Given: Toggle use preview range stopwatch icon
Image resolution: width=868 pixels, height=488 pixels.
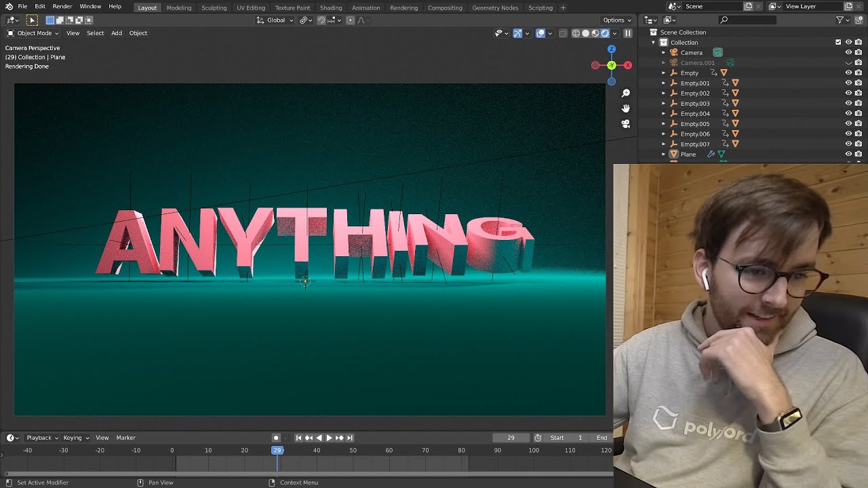Looking at the screenshot, I should 538,438.
